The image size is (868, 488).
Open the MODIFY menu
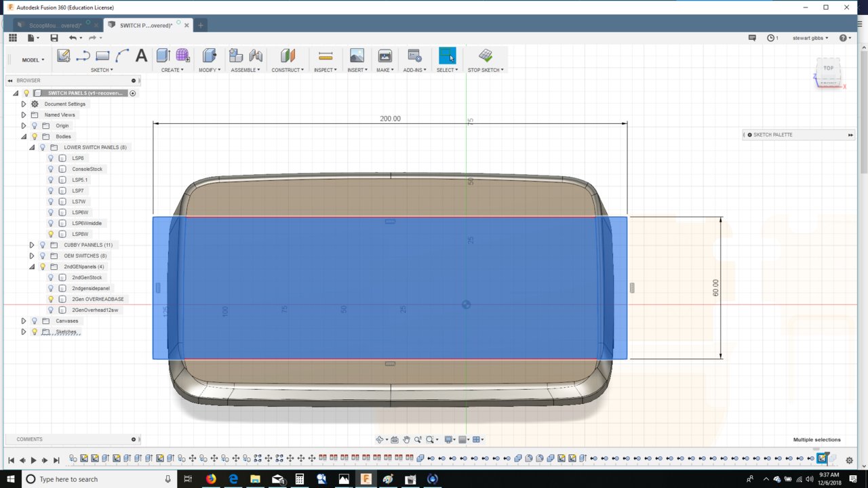pos(209,70)
